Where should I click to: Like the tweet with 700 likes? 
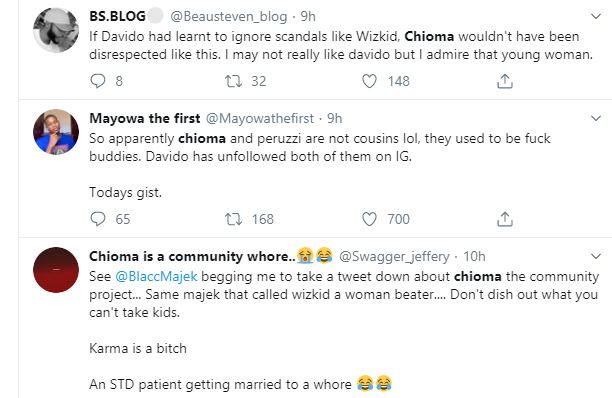[369, 219]
